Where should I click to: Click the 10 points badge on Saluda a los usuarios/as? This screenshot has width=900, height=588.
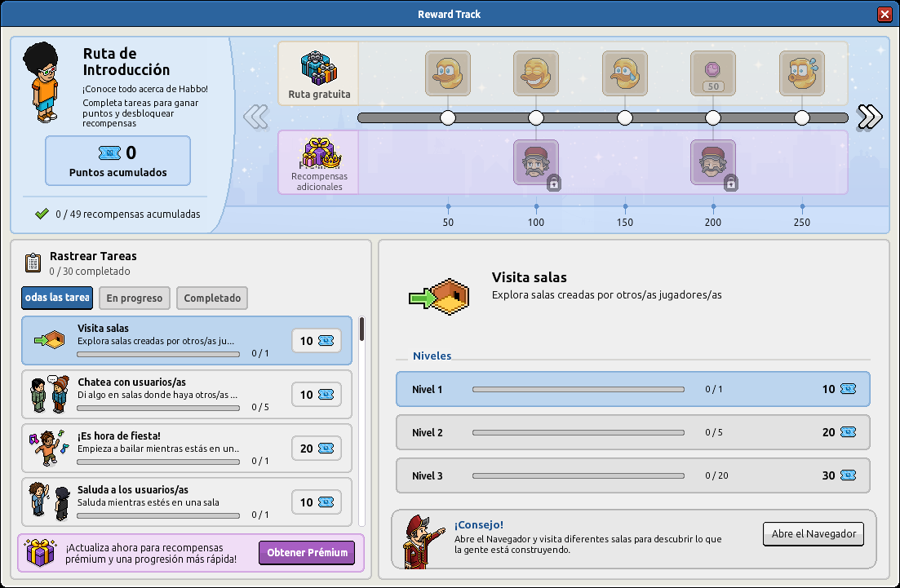click(317, 502)
